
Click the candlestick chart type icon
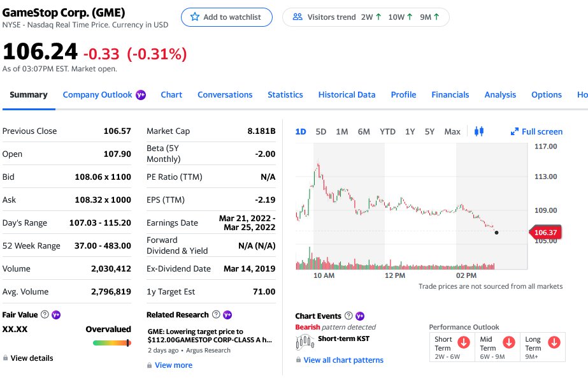479,131
